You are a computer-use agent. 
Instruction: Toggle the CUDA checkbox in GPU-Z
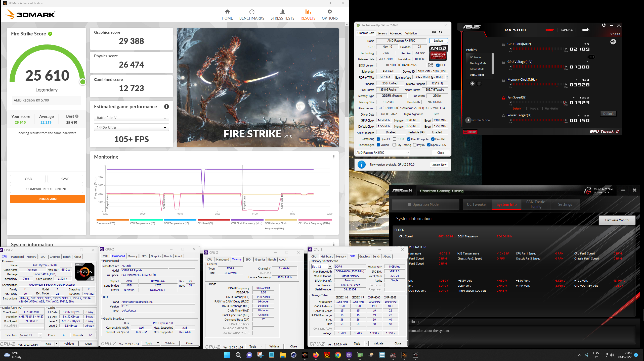click(x=394, y=139)
